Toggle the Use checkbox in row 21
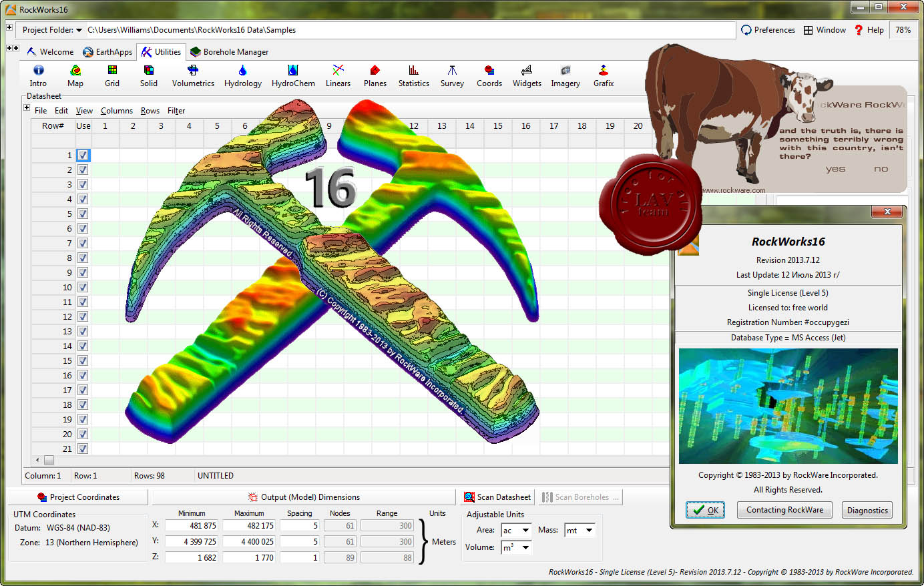This screenshot has width=924, height=586. (83, 449)
